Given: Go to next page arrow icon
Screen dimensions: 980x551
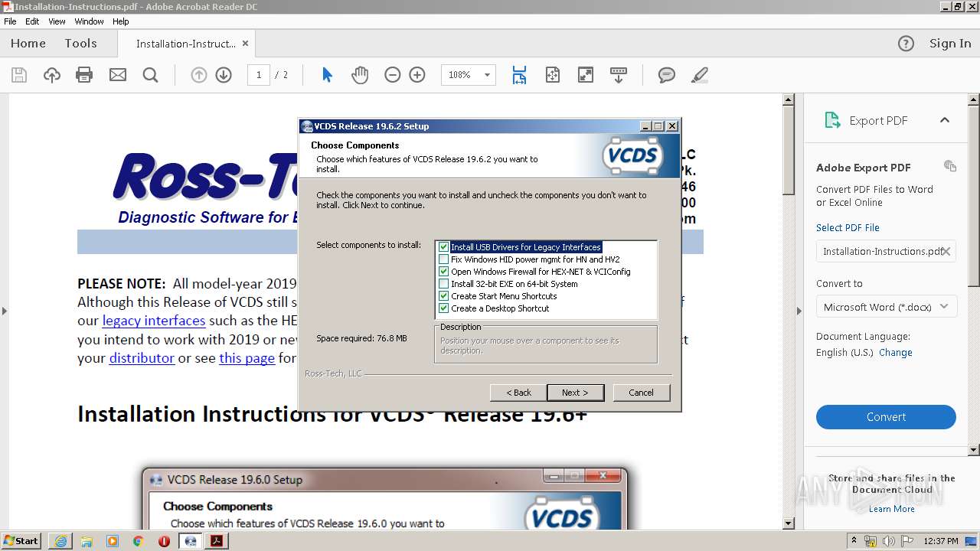Looking at the screenshot, I should (224, 75).
